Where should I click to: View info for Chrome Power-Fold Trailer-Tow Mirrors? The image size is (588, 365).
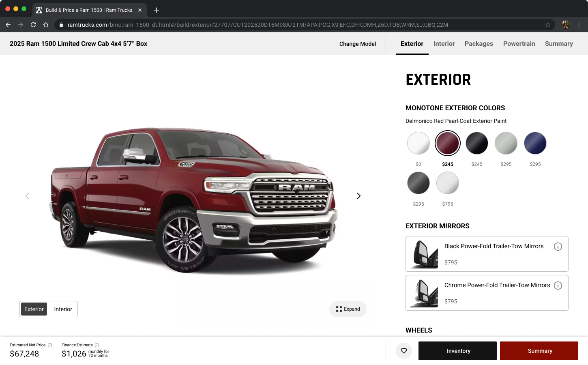558,286
